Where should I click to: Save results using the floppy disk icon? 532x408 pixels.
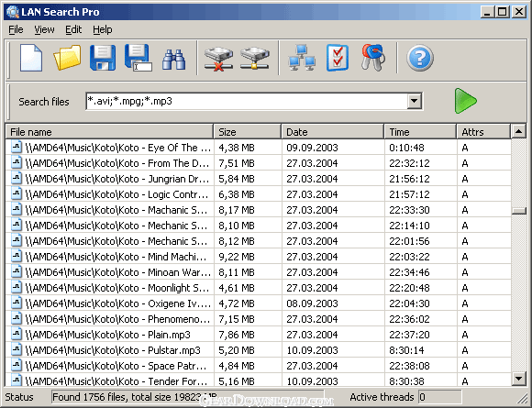click(103, 58)
